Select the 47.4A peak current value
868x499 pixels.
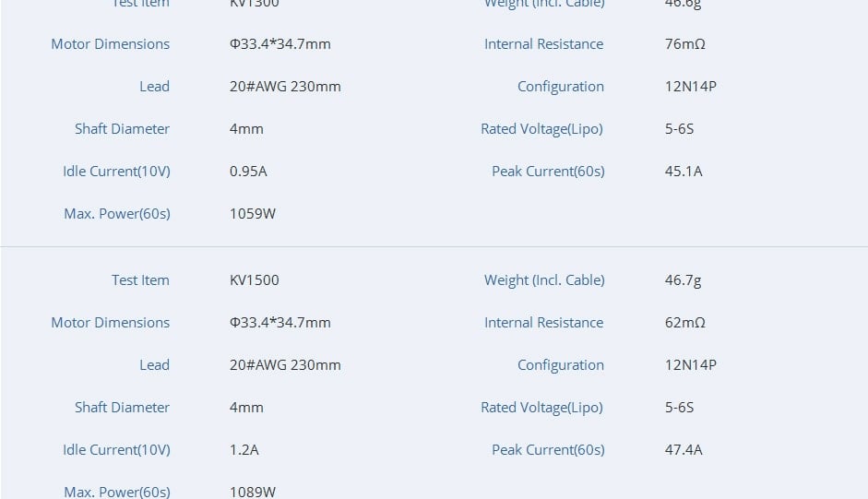pos(684,450)
